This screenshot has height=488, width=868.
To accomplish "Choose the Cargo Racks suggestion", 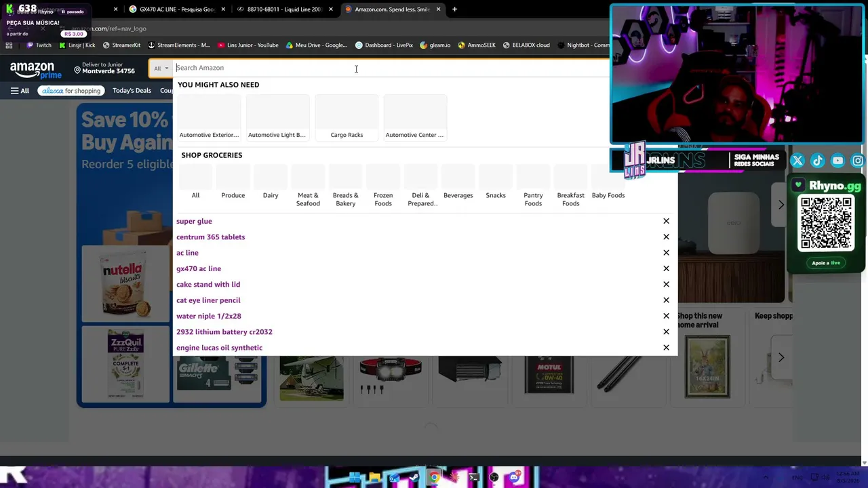I will click(x=347, y=118).
